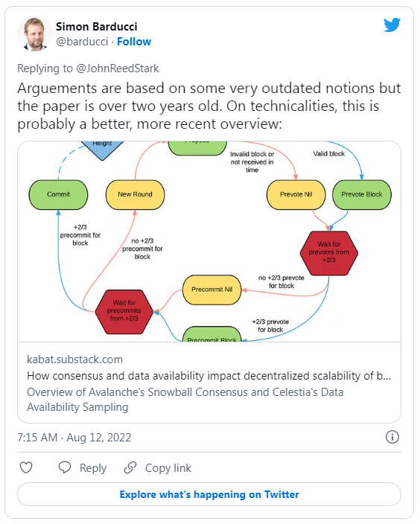Open the 'How consensus and data availability' headline
The image size is (420, 524).
(209, 376)
